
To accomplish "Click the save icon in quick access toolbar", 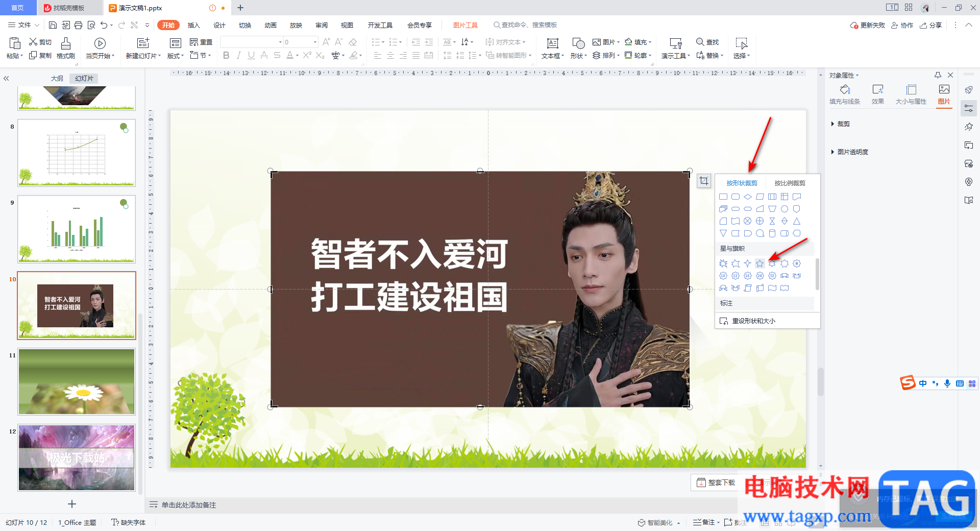I will pos(53,25).
